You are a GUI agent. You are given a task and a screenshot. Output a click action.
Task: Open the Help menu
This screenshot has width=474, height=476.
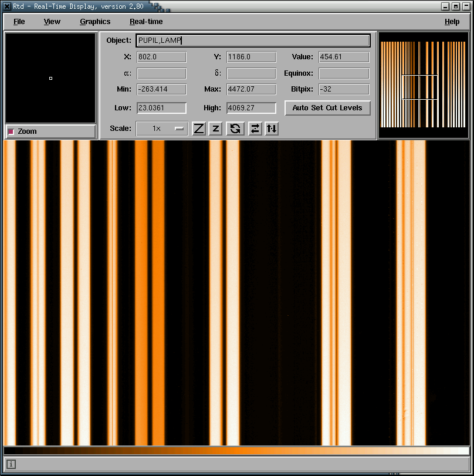(452, 22)
